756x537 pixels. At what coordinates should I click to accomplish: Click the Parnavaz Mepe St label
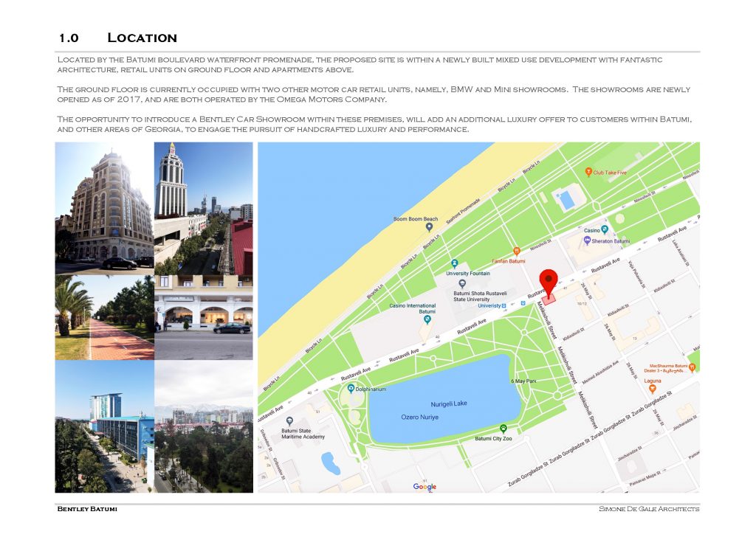[644, 479]
